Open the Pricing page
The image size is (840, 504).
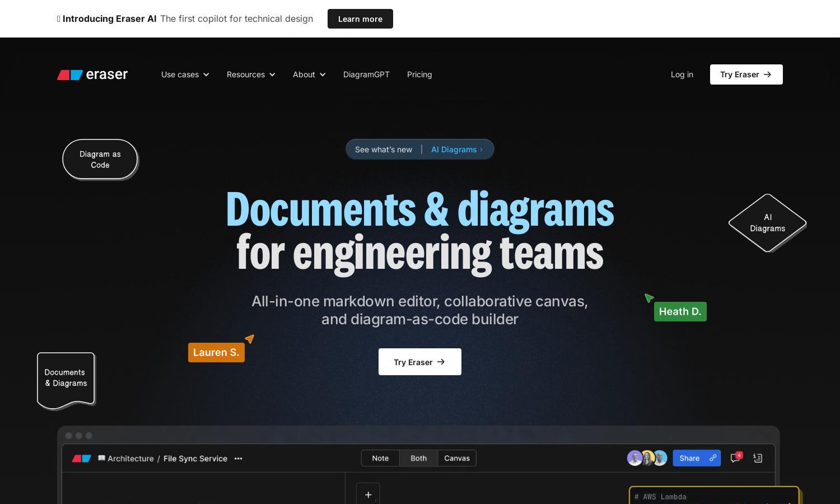click(419, 74)
